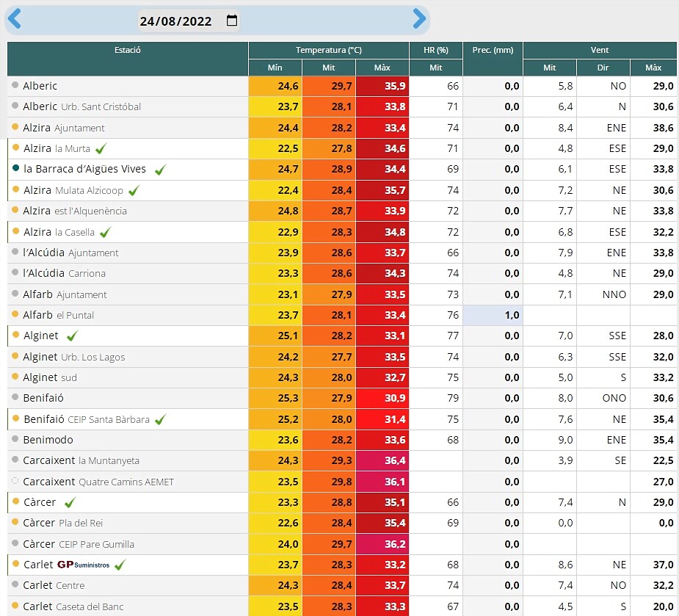
Task: Open the calendar picker icon
Action: [232, 20]
